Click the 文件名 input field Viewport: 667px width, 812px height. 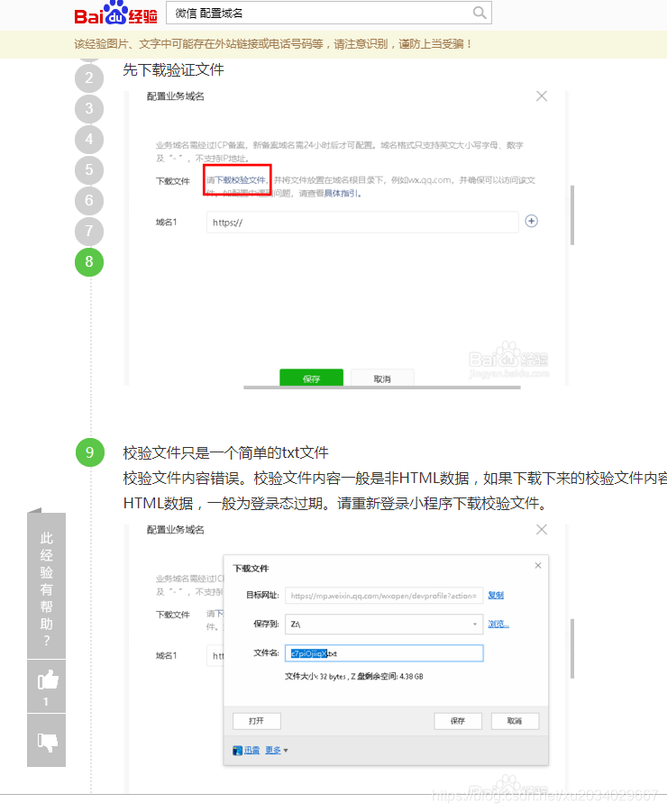(x=384, y=653)
